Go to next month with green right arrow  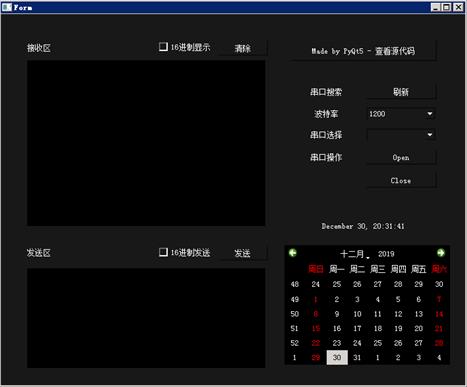(x=441, y=253)
